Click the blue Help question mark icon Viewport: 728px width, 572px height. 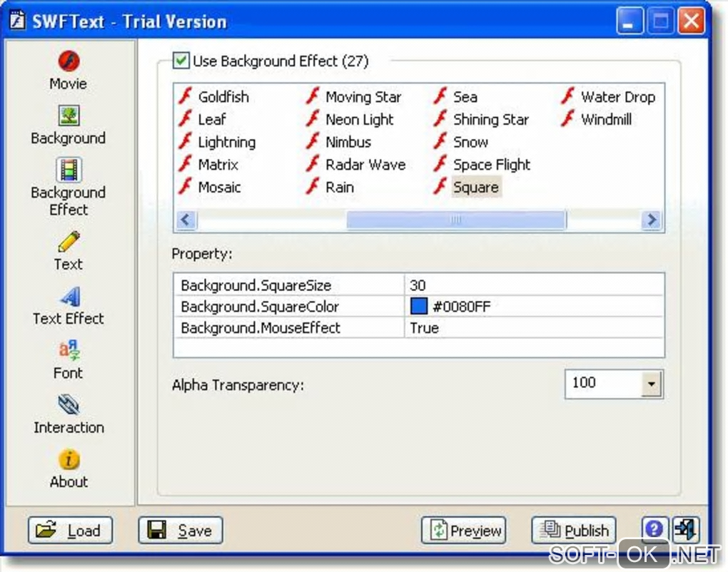654,529
